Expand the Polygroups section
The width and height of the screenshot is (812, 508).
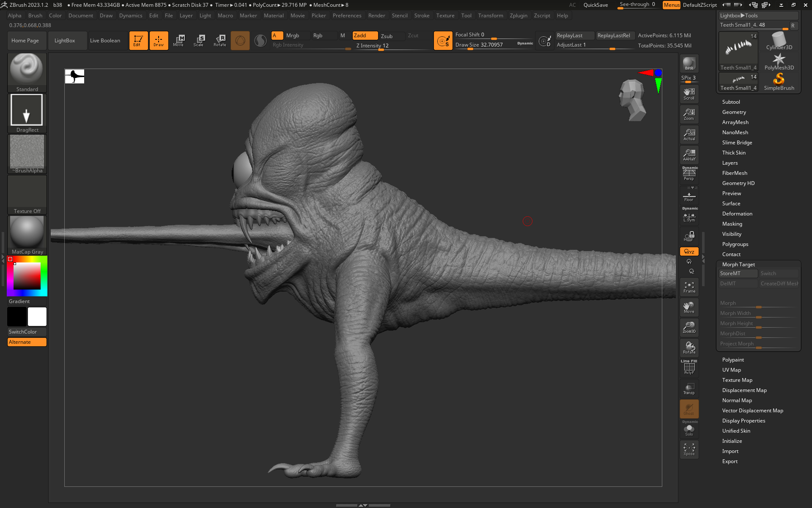coord(735,244)
